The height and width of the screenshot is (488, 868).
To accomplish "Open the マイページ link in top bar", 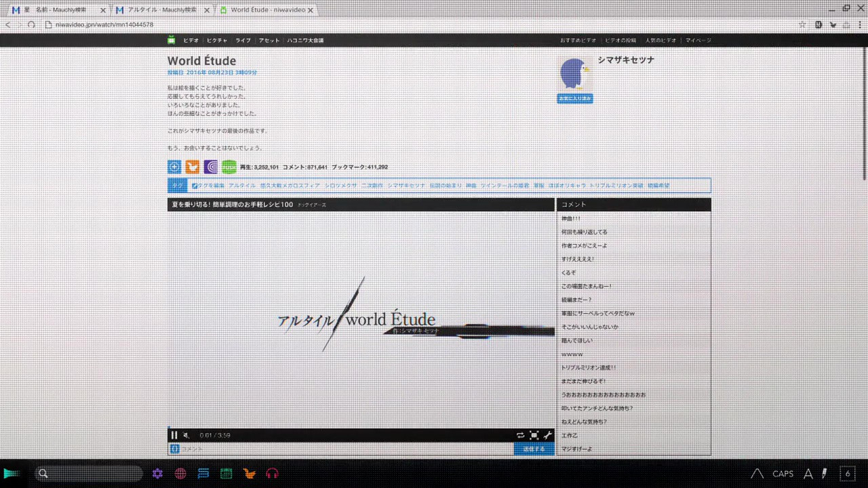I will point(698,40).
